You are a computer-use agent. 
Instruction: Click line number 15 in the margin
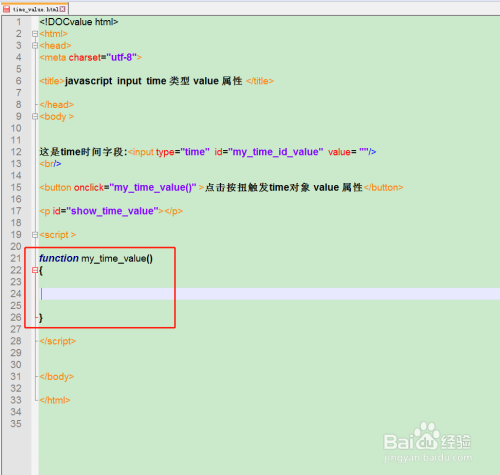pyautogui.click(x=16, y=187)
